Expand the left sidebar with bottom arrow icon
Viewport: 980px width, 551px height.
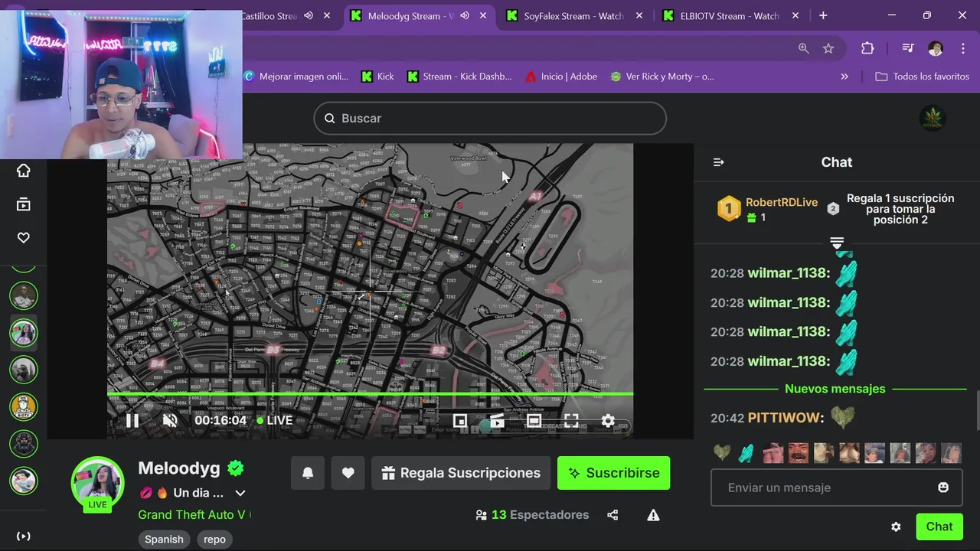tap(24, 536)
